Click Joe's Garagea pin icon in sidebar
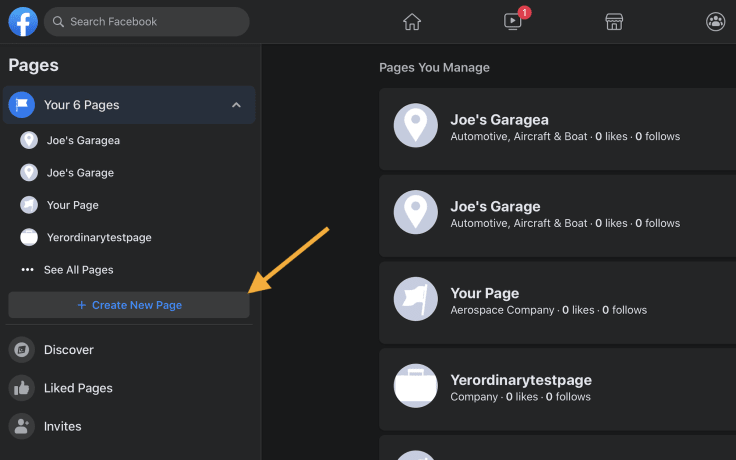This screenshot has height=460, width=736. [29, 140]
